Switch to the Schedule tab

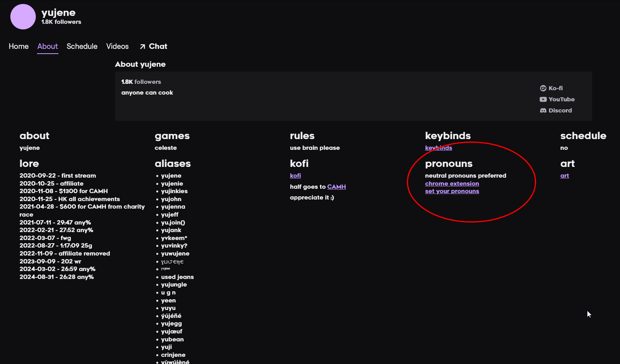click(x=82, y=46)
